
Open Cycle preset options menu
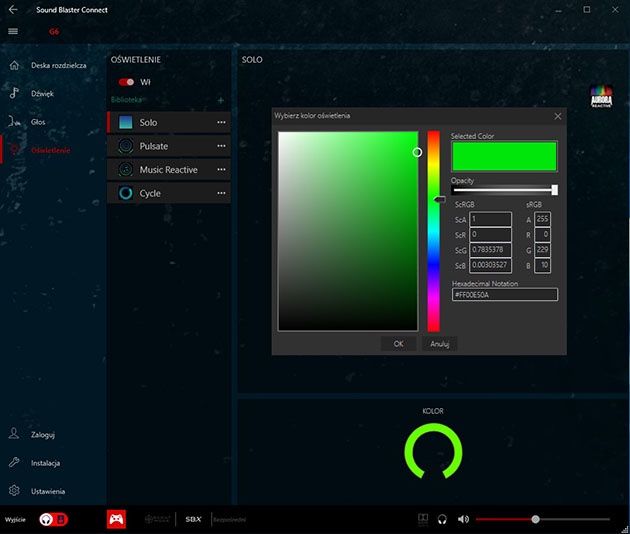[221, 193]
